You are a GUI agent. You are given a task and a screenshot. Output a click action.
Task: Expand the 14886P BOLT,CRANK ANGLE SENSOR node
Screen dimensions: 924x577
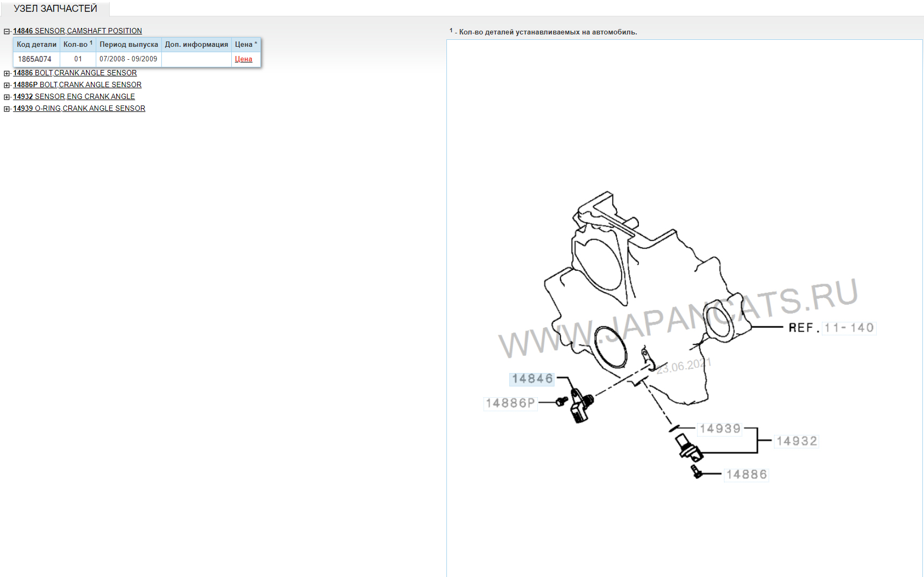coord(7,85)
